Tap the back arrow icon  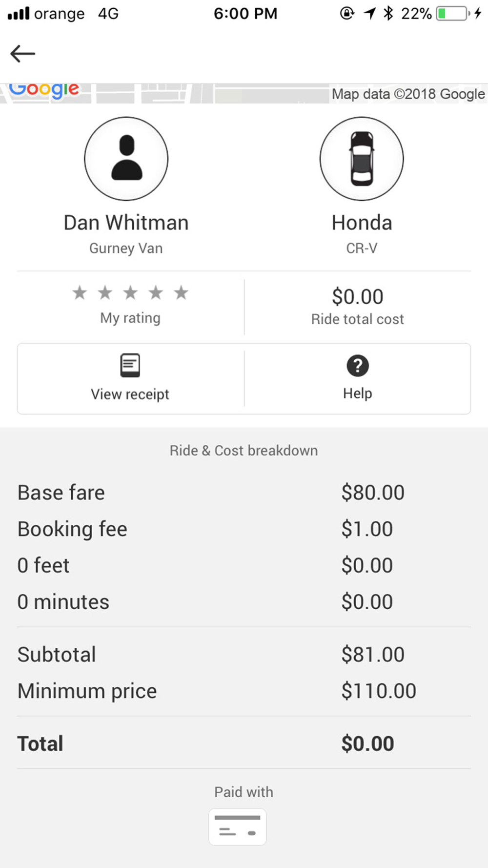pyautogui.click(x=22, y=53)
